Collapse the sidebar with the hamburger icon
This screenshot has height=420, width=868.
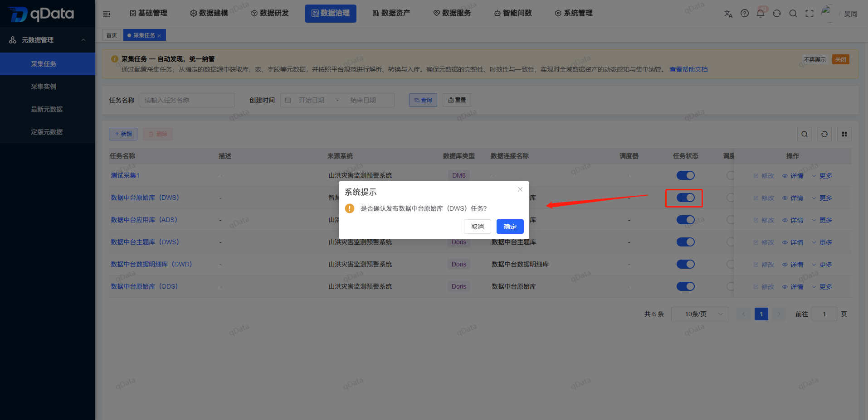107,14
